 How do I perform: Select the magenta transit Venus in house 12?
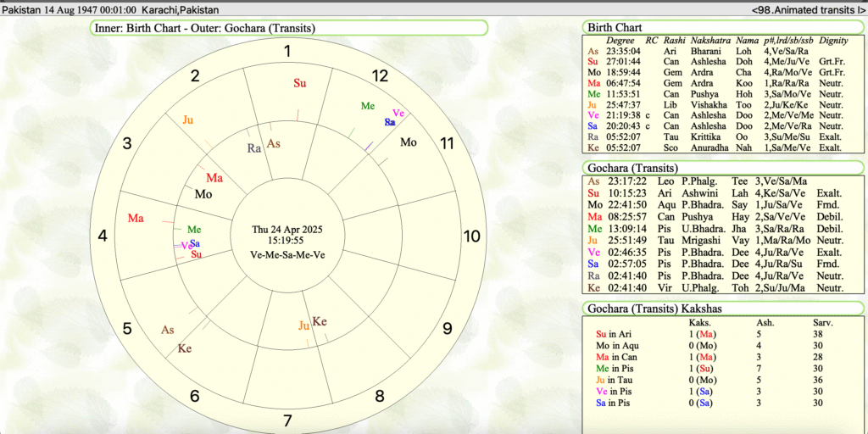[x=398, y=114]
